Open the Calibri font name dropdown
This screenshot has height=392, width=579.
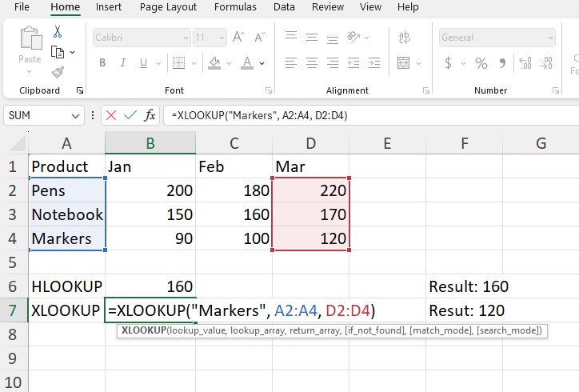[186, 38]
